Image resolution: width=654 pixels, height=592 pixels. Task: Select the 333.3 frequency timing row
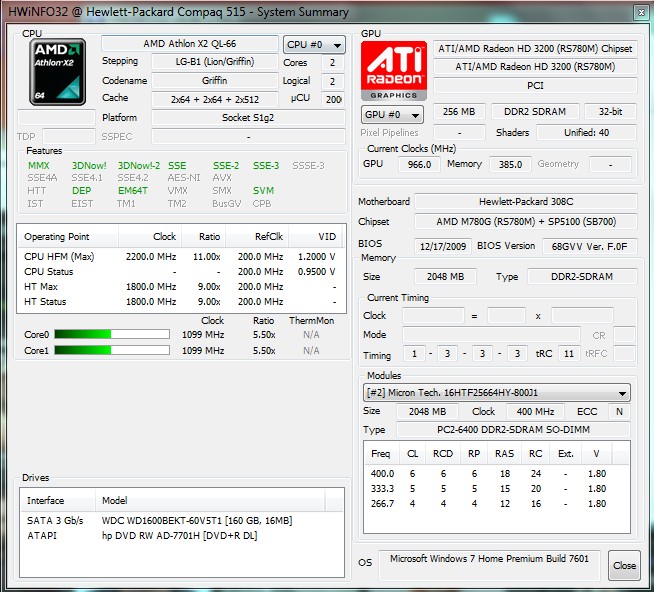(x=496, y=489)
